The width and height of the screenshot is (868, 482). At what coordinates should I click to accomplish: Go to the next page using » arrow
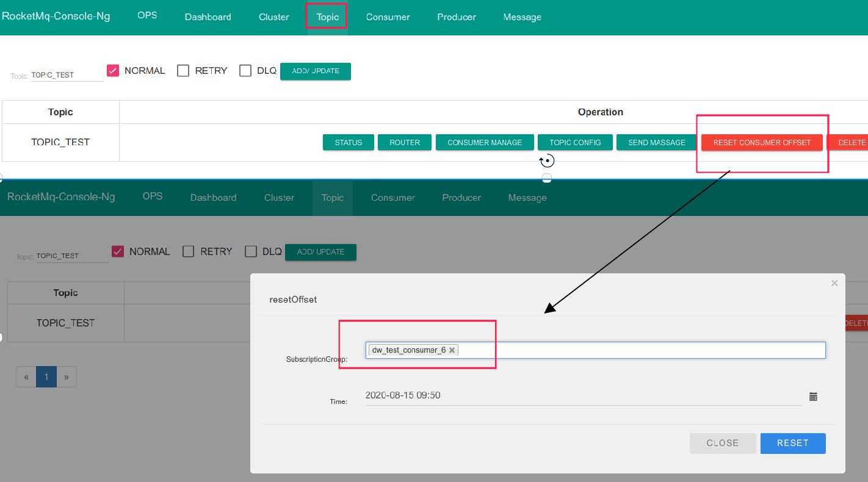[67, 377]
